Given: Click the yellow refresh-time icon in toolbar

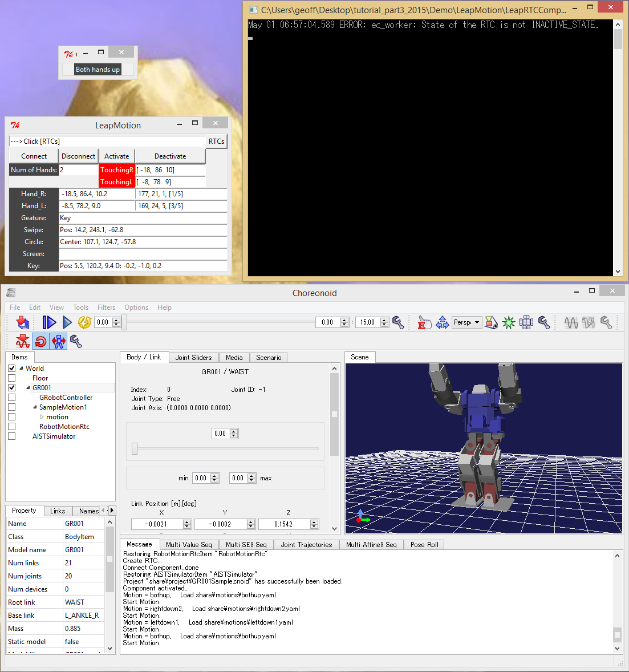Looking at the screenshot, I should click(84, 322).
